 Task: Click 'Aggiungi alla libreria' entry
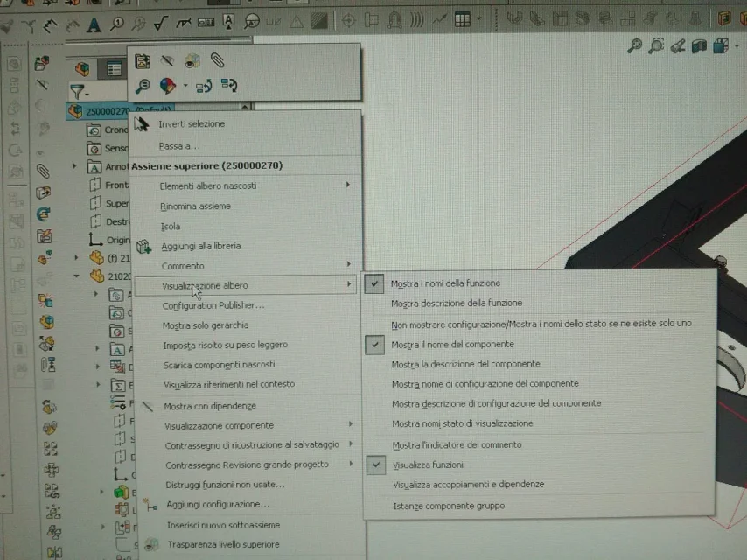click(201, 247)
